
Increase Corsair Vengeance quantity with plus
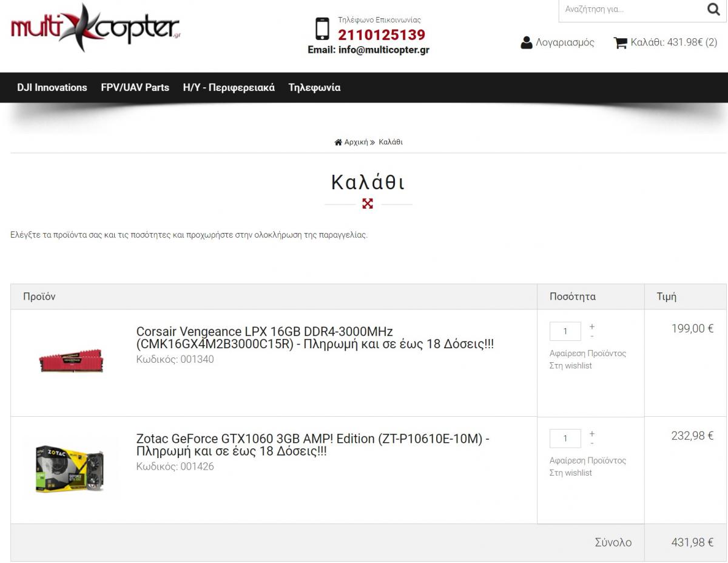(x=592, y=326)
